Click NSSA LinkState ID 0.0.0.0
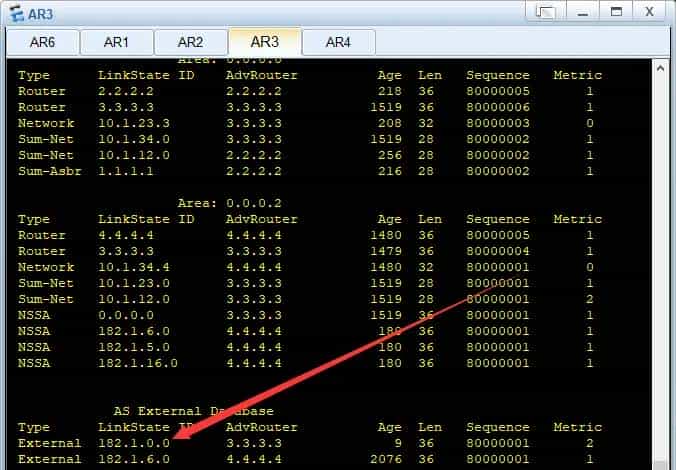This screenshot has width=676, height=470. (x=125, y=315)
